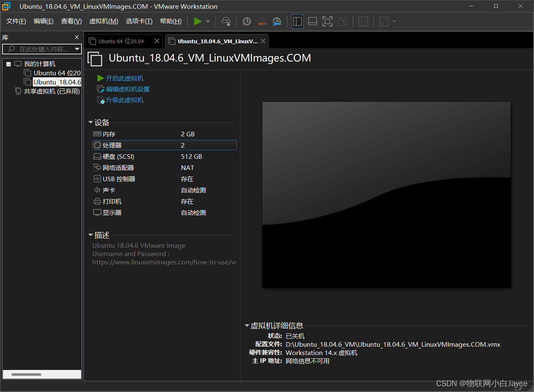Click the stretch guest display icon
Image resolution: width=534 pixels, height=392 pixels.
tap(384, 22)
